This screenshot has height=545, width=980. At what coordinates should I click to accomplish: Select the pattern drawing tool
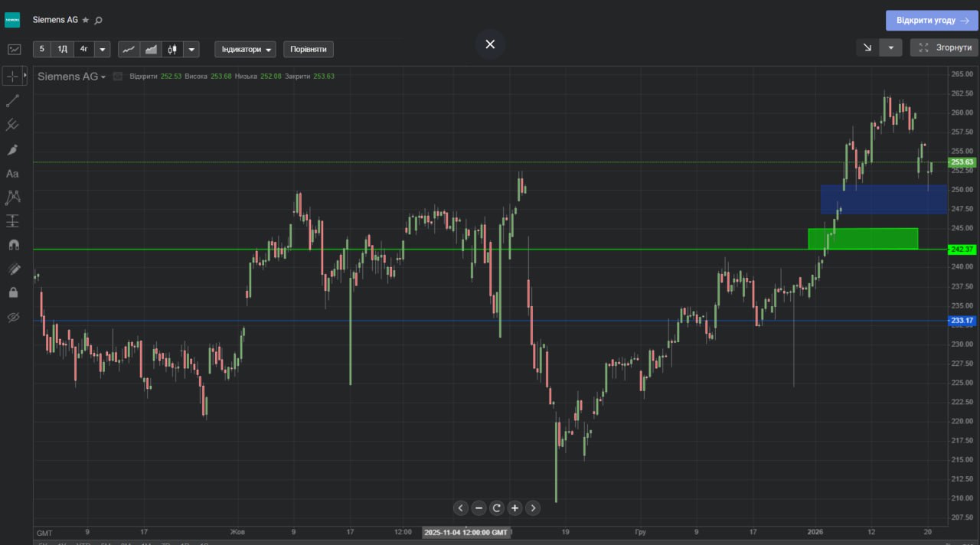coord(12,197)
